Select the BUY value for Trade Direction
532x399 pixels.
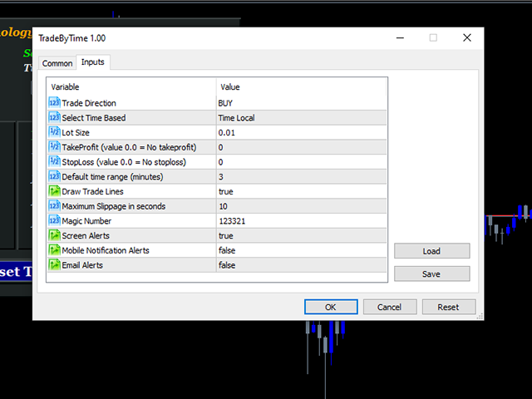[x=302, y=103]
